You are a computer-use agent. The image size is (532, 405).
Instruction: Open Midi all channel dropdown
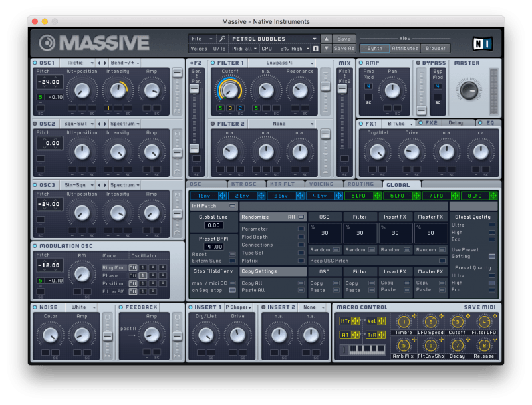(244, 49)
